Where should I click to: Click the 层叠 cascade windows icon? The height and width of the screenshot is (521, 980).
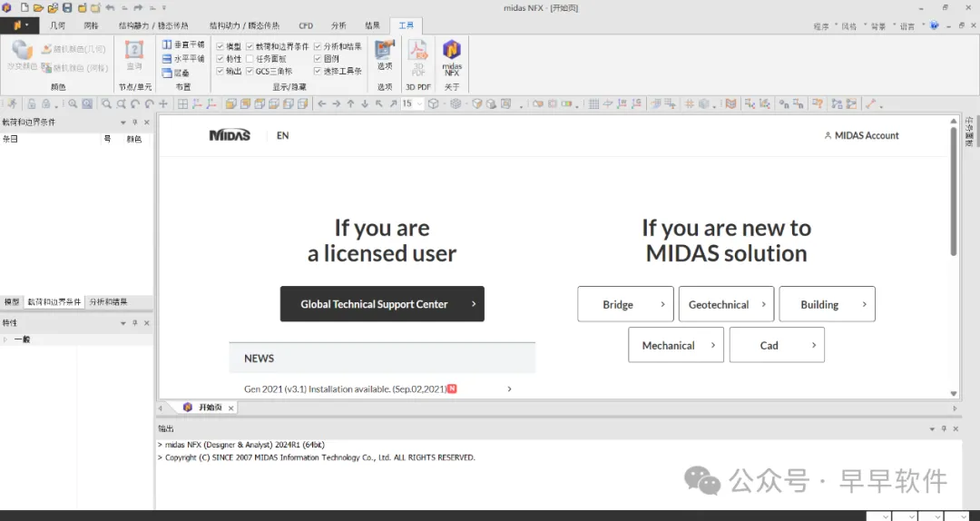(x=167, y=73)
